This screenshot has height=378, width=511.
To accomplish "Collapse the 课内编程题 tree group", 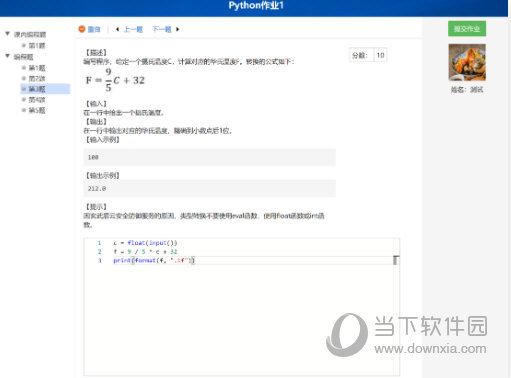I will [x=7, y=34].
